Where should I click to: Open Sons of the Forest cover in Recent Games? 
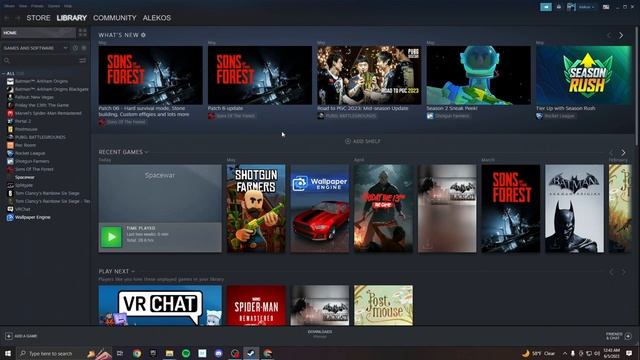click(511, 209)
